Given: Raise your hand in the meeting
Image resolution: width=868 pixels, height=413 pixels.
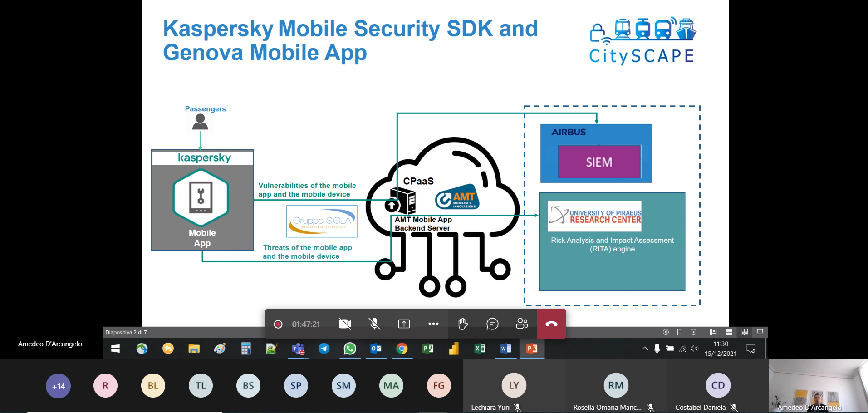Looking at the screenshot, I should pyautogui.click(x=463, y=324).
